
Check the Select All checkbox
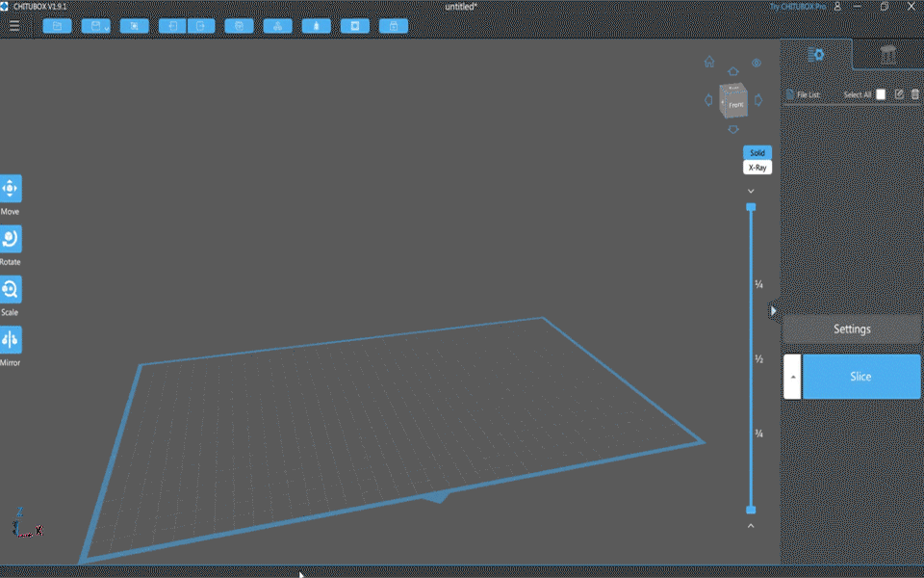pyautogui.click(x=881, y=94)
